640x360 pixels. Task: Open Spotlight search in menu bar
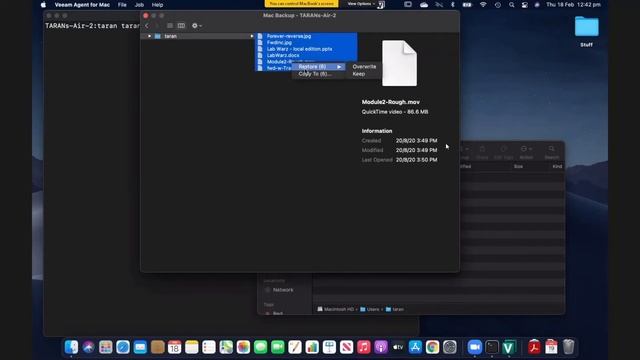[511, 5]
